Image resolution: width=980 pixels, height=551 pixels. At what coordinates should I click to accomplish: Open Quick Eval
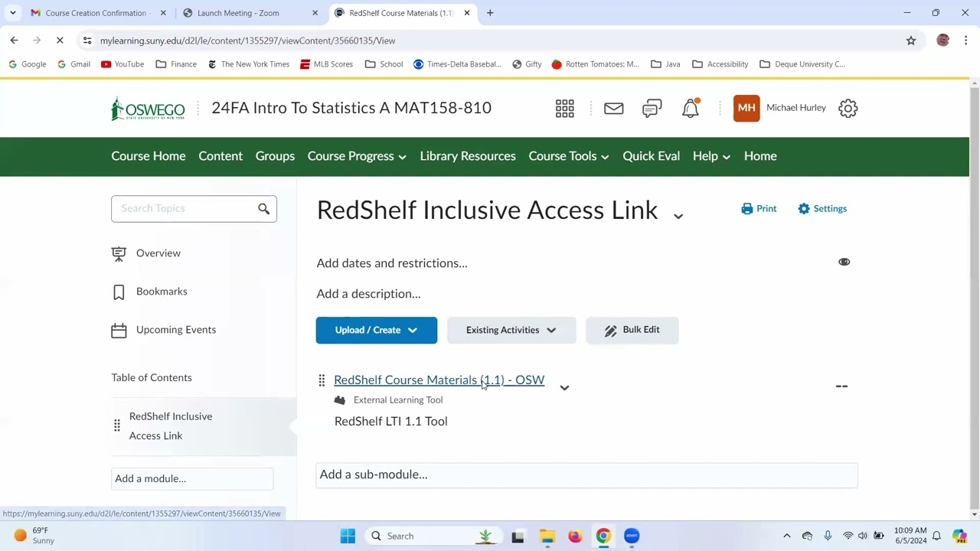click(651, 156)
